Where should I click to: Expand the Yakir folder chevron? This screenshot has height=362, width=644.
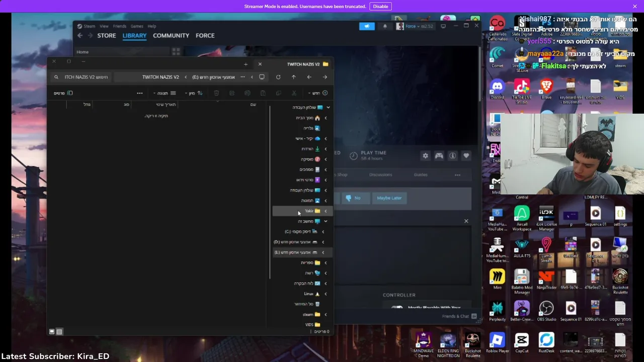[x=326, y=211]
